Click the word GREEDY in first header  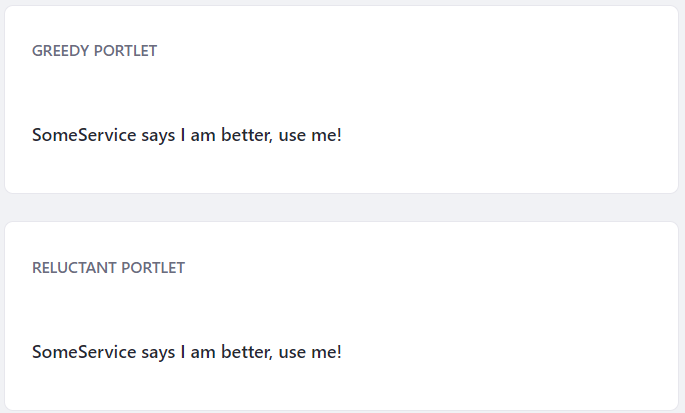pos(61,51)
